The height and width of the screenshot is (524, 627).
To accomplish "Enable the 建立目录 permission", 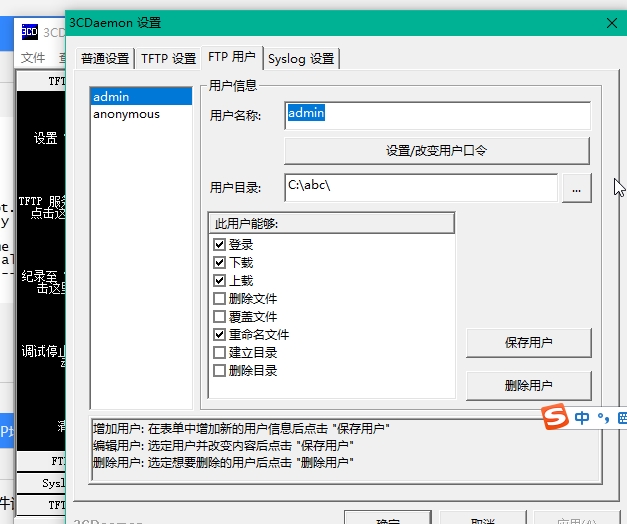I will point(219,352).
